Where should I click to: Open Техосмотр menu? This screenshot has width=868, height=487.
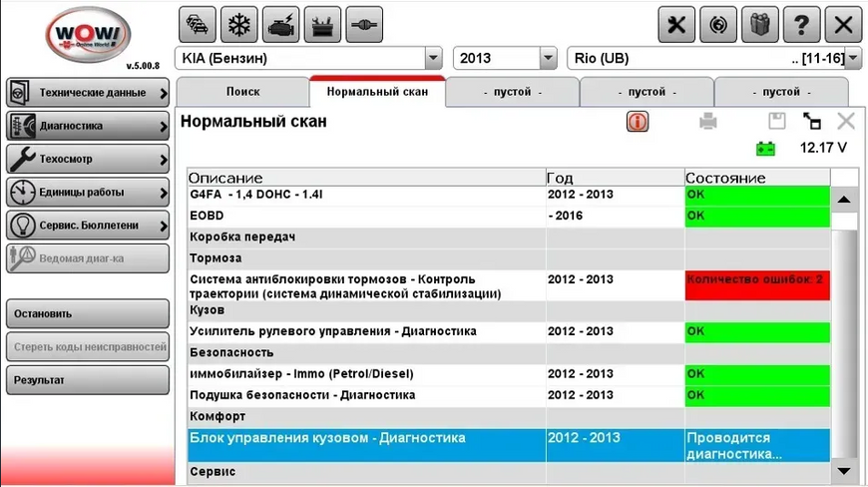point(88,159)
